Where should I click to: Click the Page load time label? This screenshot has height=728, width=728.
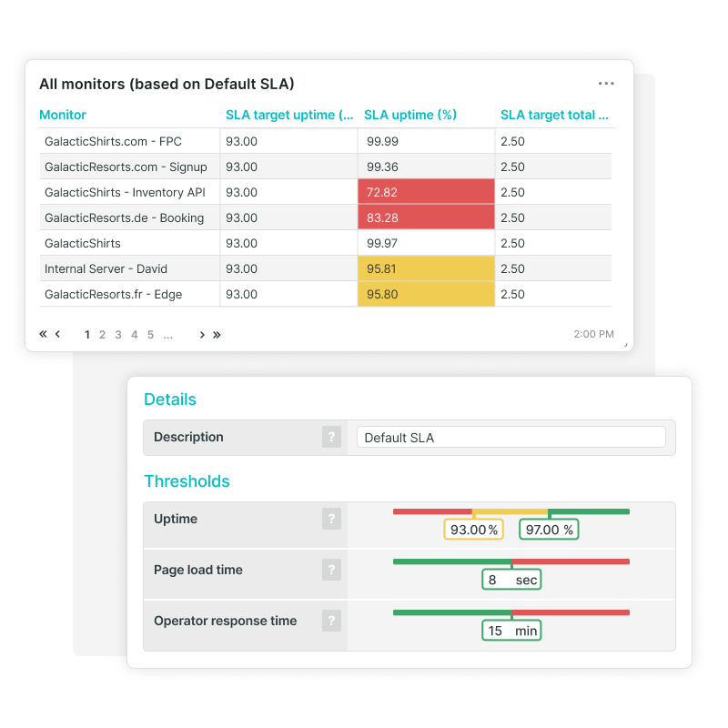pos(198,570)
